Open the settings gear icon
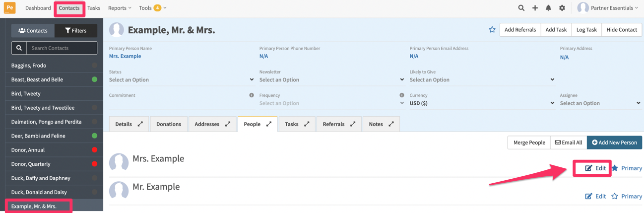The height and width of the screenshot is (213, 644). pos(562,8)
